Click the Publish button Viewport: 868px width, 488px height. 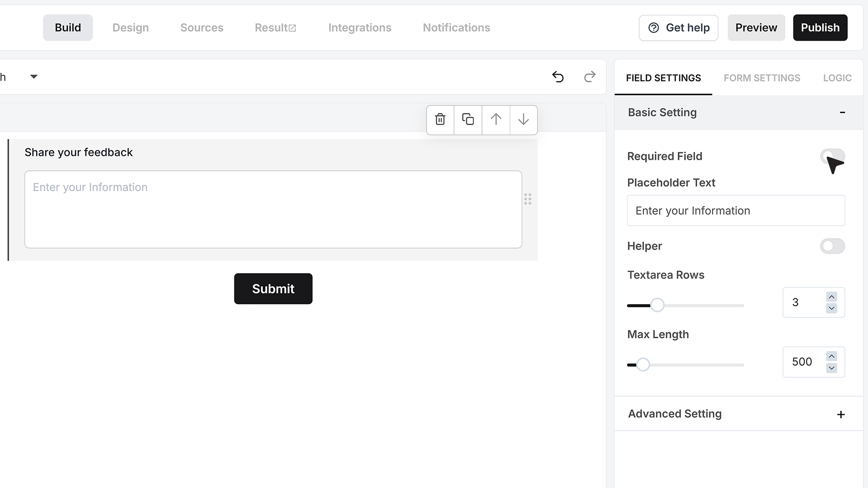pos(820,28)
